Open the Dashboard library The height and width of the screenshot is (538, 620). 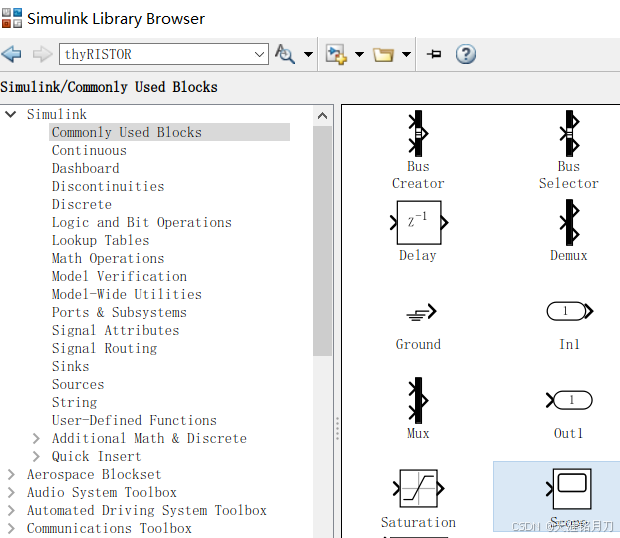85,168
